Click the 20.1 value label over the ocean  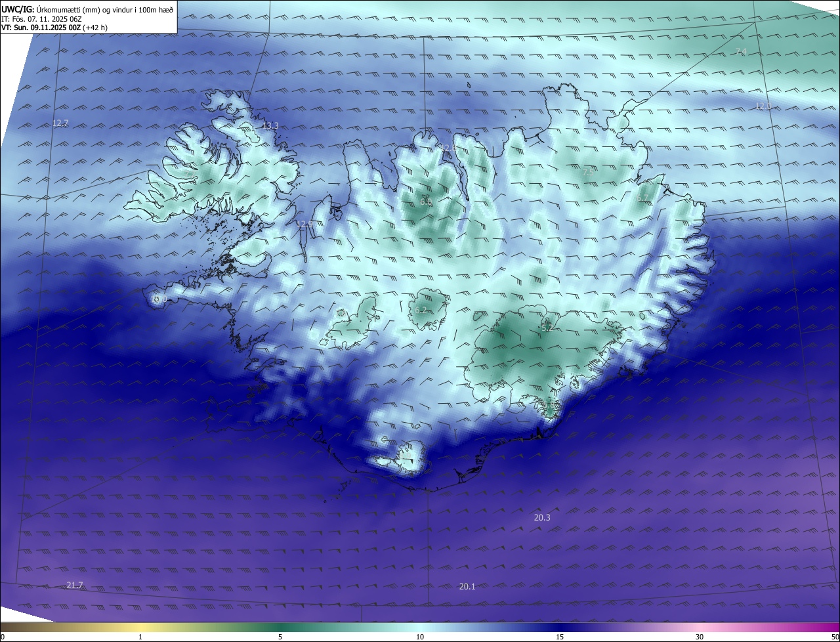(x=467, y=586)
